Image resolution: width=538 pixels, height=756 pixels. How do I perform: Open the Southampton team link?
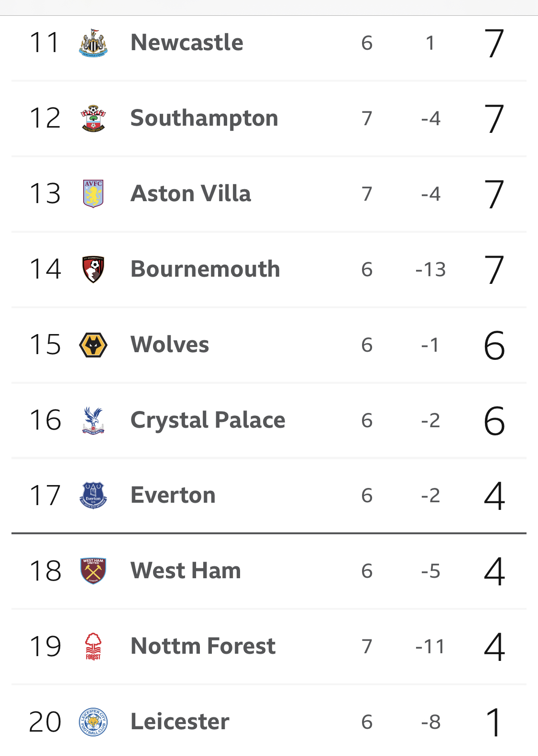point(204,119)
